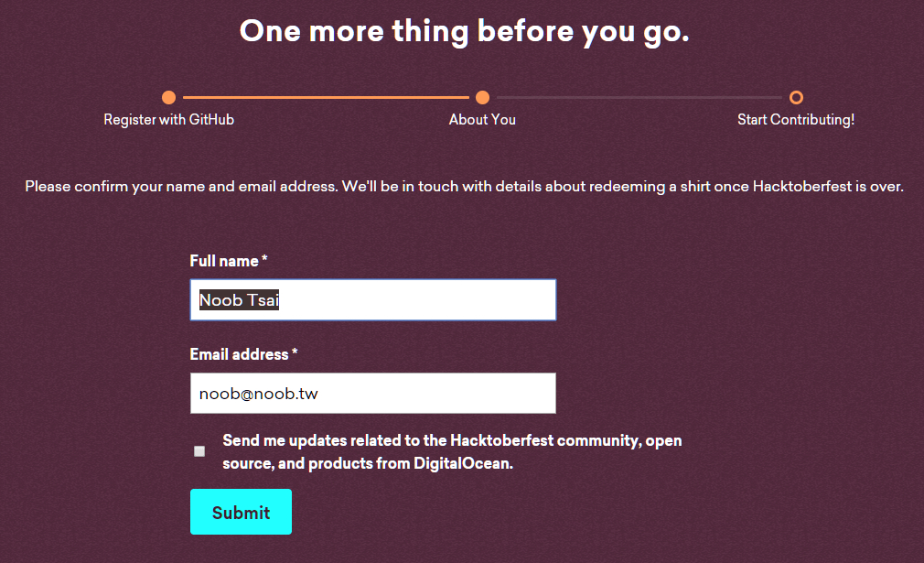Screen dimensions: 924x563
Task: Switch to the About You step label
Action: click(x=482, y=119)
